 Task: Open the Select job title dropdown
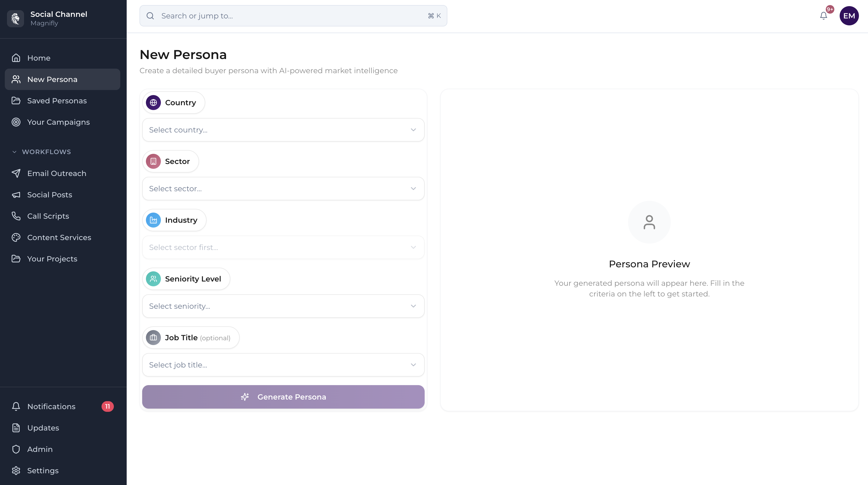point(283,365)
